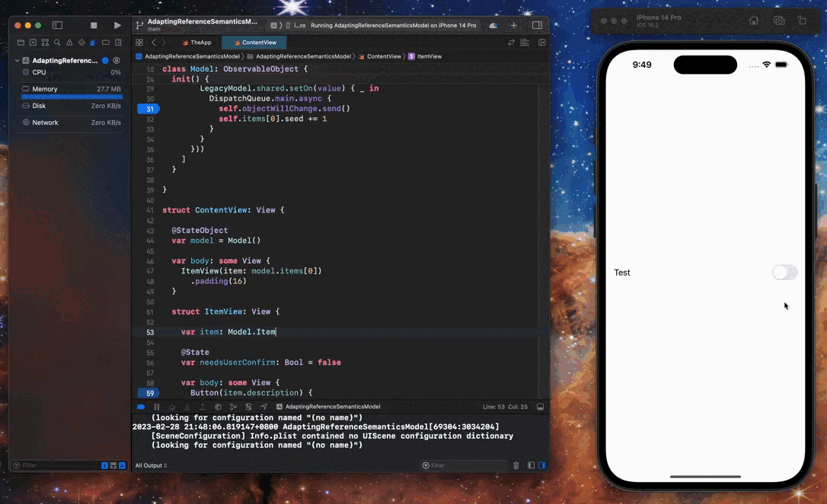The height and width of the screenshot is (504, 827).
Task: Open the Find navigator magnifier icon
Action: [57, 42]
